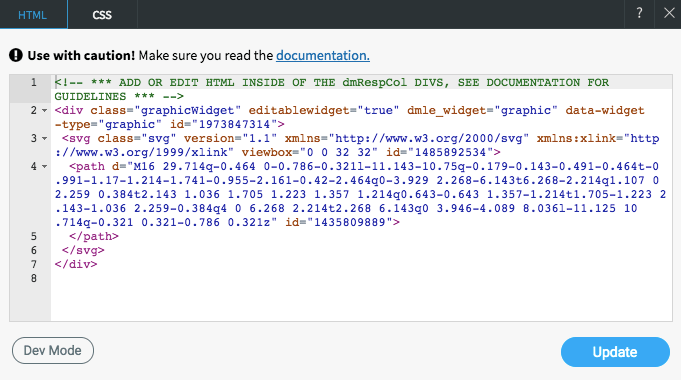Select line number 5 in the gutter
The height and width of the screenshot is (380, 681).
coord(33,236)
